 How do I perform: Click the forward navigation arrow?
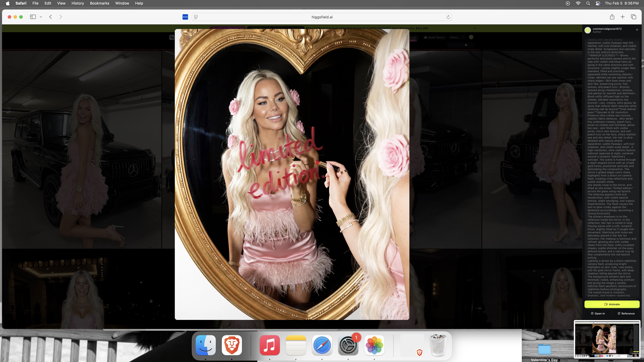61,17
